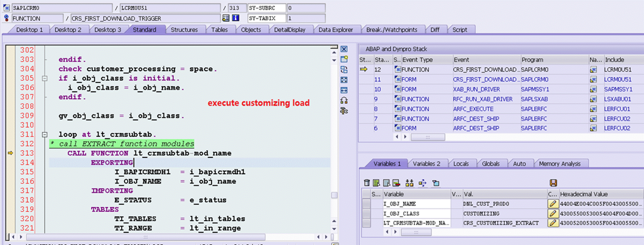This screenshot has height=245, width=644.
Task: Open the Data Explorer tab
Action: point(336,30)
